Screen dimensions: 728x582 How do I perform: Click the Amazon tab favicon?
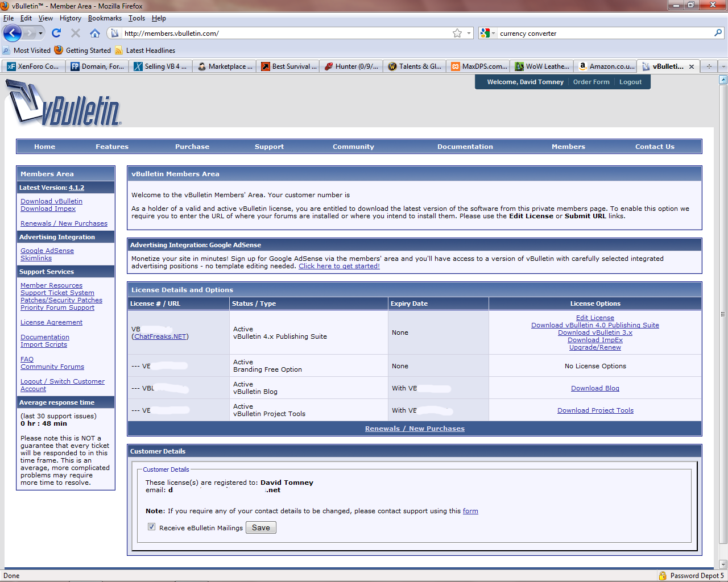[582, 66]
